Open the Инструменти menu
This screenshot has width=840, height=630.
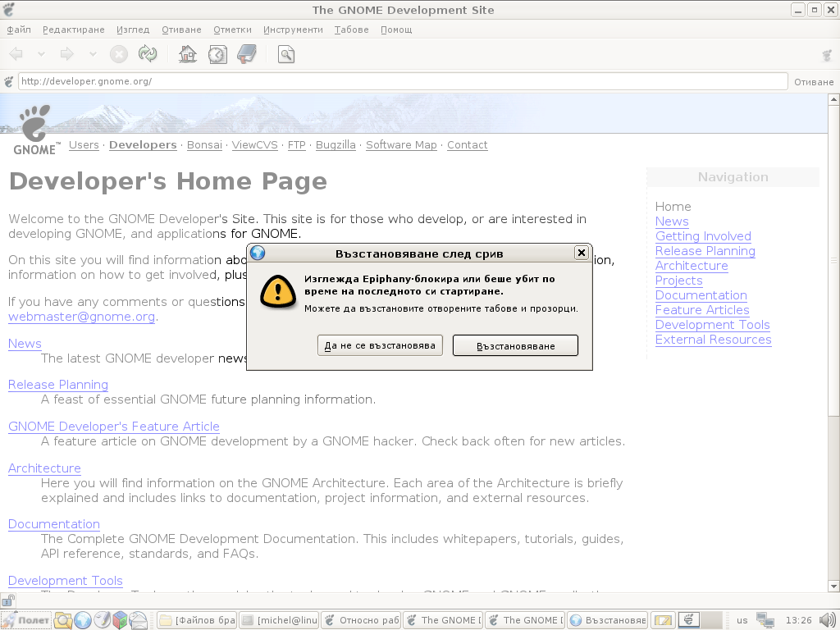click(293, 30)
